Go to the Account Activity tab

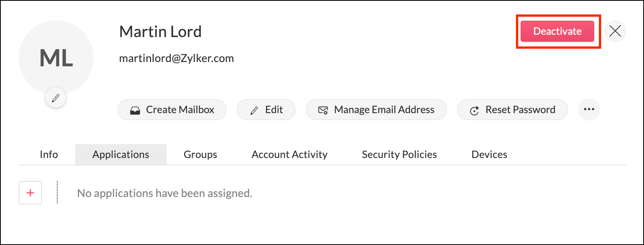click(289, 154)
